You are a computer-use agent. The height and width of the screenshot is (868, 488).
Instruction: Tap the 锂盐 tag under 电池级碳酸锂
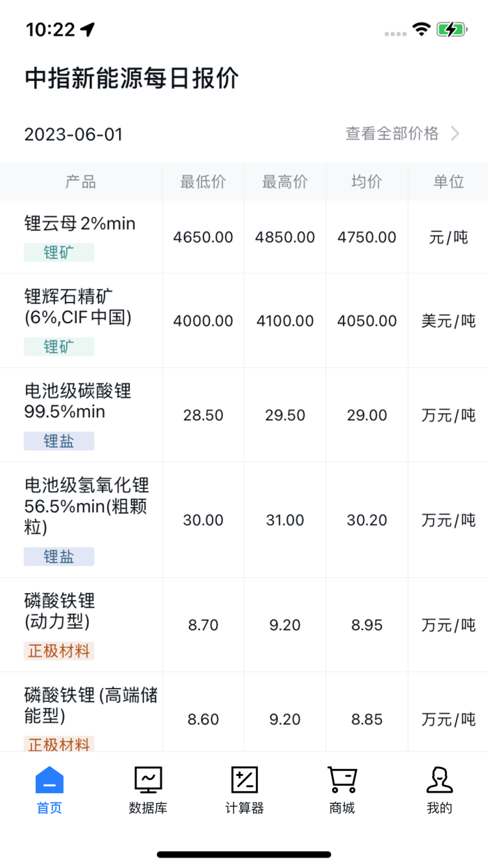click(x=59, y=441)
